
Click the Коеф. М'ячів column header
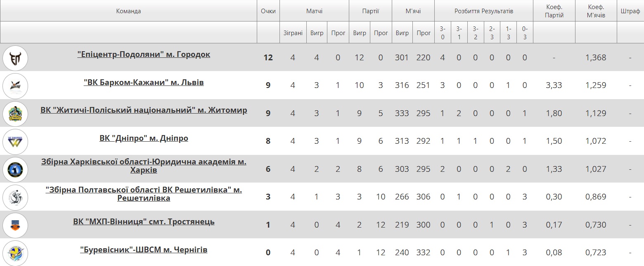pyautogui.click(x=596, y=11)
